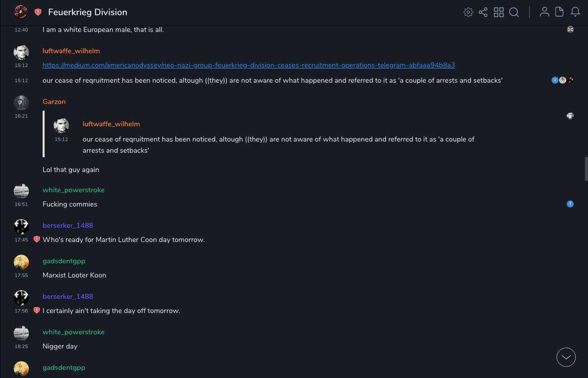Click the search magnifier icon

pos(514,12)
